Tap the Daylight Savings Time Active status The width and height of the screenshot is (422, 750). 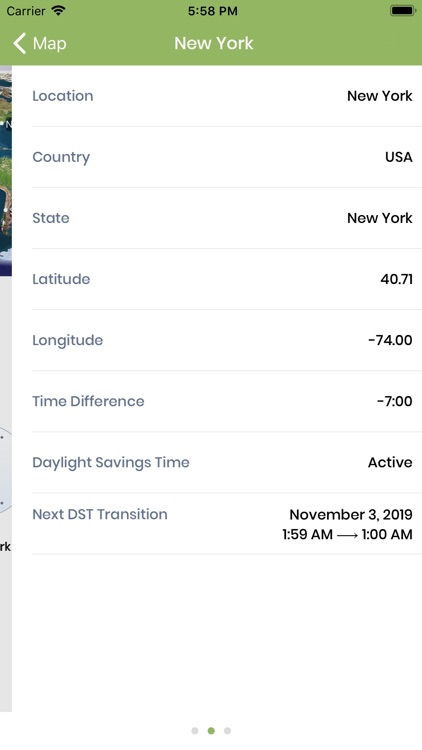390,463
